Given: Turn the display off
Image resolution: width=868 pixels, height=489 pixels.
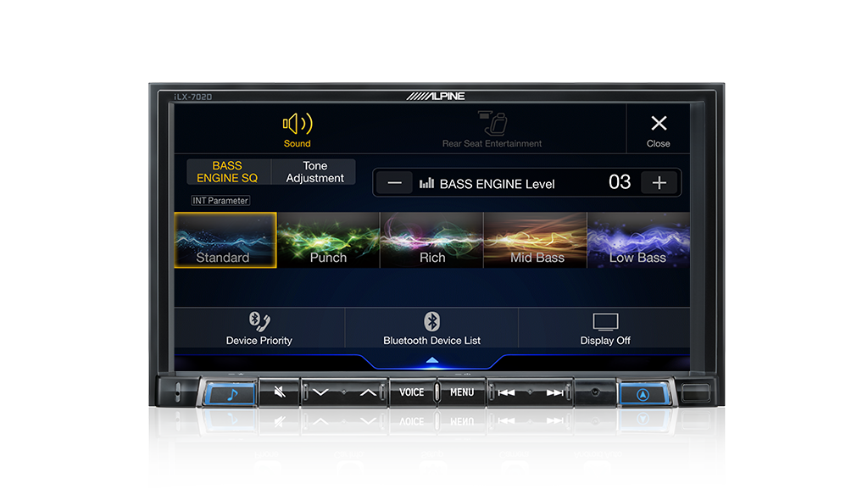Looking at the screenshot, I should pyautogui.click(x=605, y=329).
